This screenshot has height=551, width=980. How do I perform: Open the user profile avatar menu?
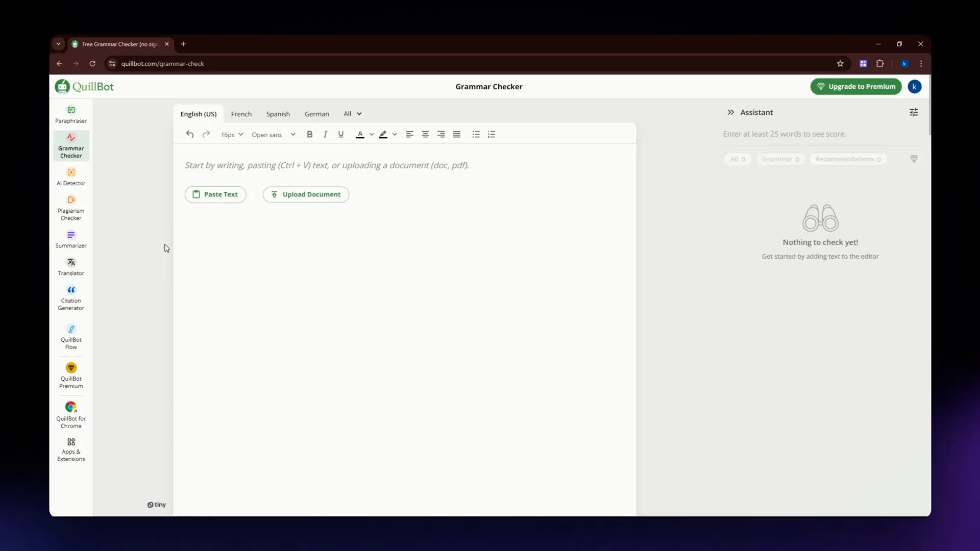(915, 87)
